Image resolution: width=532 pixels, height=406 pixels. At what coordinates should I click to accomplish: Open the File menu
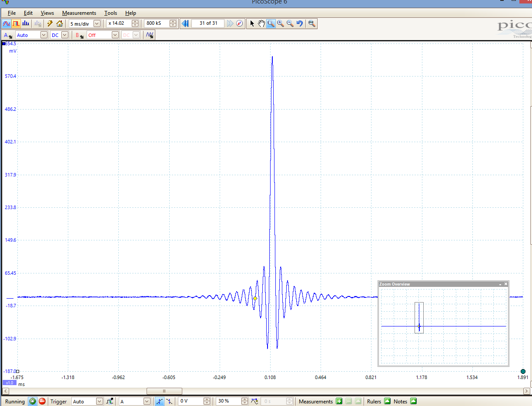click(x=12, y=13)
